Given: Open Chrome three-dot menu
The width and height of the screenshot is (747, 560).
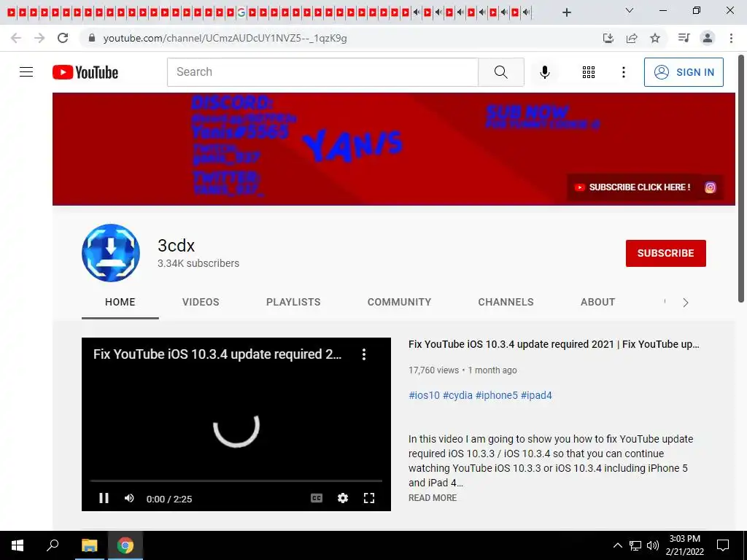Looking at the screenshot, I should click(731, 38).
